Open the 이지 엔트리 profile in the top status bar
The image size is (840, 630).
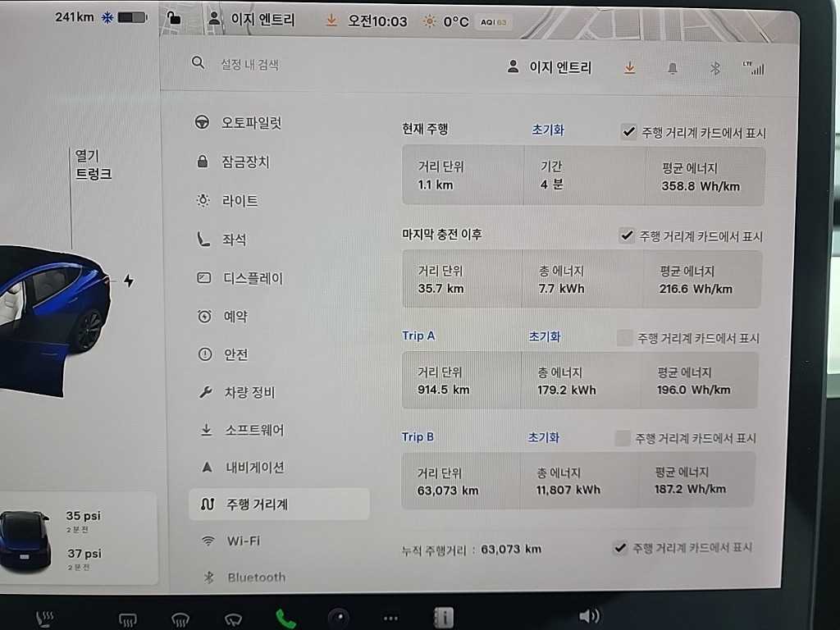[253, 20]
